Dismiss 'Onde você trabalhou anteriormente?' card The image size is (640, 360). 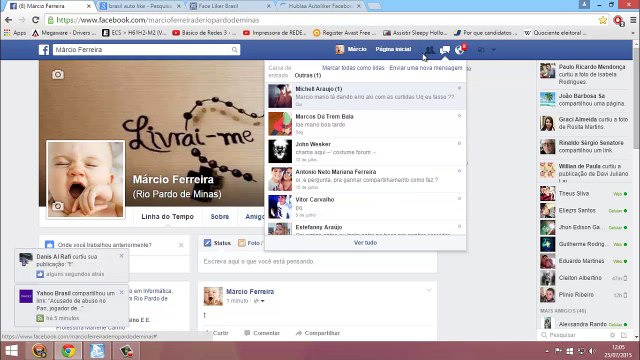coord(181,245)
